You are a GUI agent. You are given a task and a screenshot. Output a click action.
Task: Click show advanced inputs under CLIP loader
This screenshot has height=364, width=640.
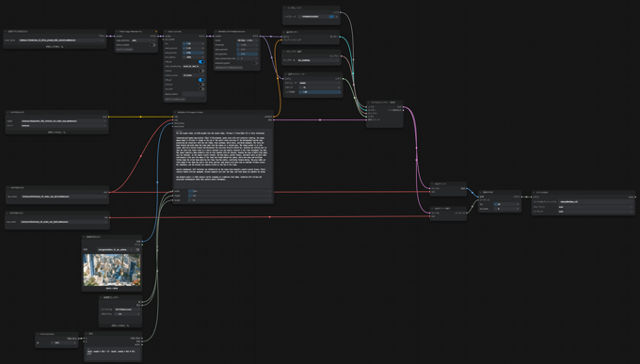click(56, 133)
